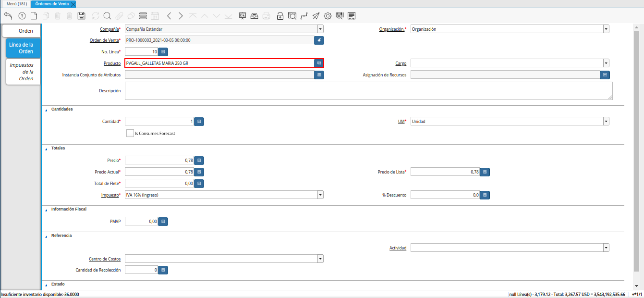644x298 pixels.
Task: Collapse the Totales section
Action: [47, 149]
